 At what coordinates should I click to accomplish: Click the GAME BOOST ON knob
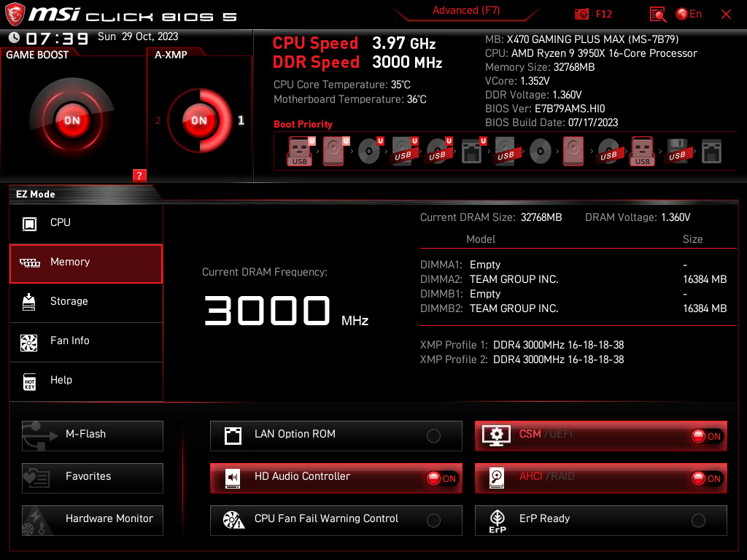(x=72, y=120)
